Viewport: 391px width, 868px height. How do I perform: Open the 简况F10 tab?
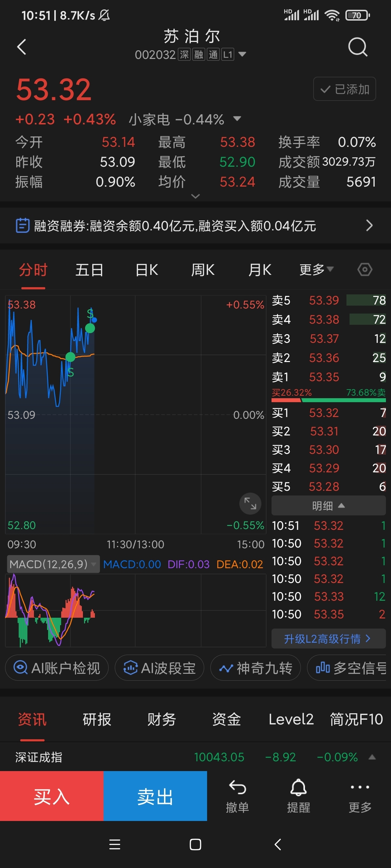(356, 719)
